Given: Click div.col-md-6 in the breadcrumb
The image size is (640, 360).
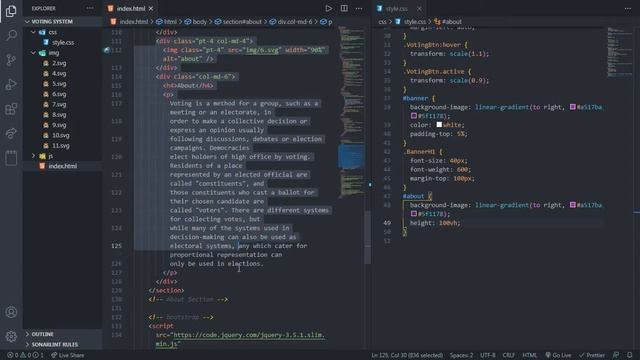Looking at the screenshot, I should pos(291,22).
